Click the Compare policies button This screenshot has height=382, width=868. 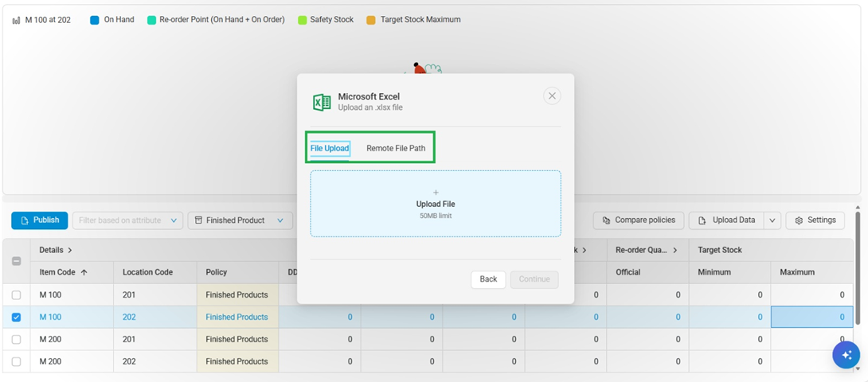pyautogui.click(x=639, y=220)
